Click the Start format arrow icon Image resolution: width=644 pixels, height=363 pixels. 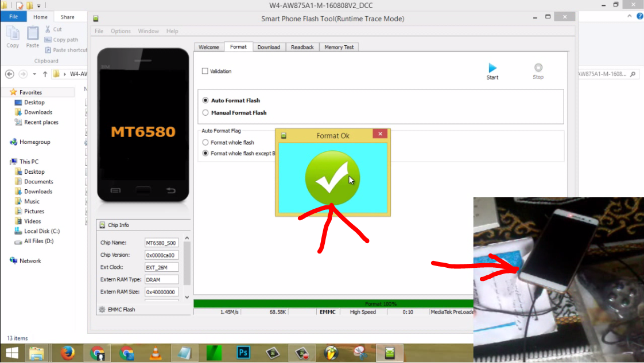coord(492,68)
